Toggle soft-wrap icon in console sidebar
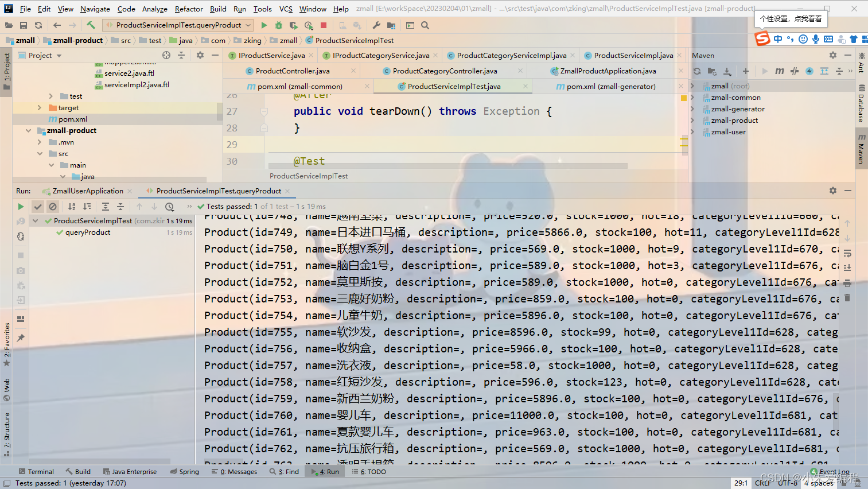Viewport: 868px width, 489px height. tap(847, 253)
